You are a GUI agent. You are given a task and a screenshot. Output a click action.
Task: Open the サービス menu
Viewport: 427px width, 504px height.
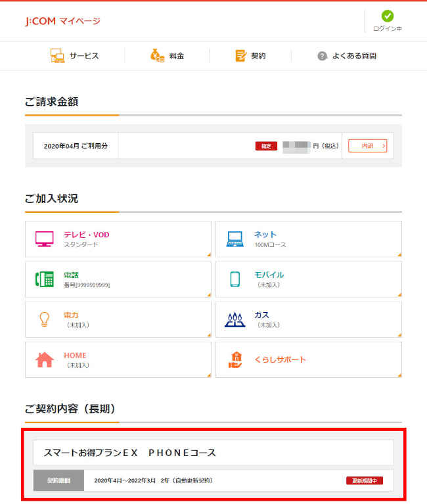point(74,56)
